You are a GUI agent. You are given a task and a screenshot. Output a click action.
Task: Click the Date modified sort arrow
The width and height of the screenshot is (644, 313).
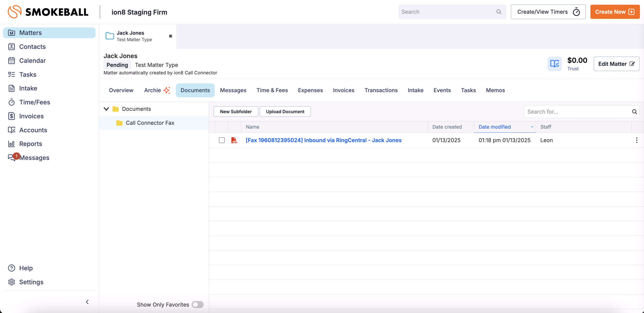(532, 127)
